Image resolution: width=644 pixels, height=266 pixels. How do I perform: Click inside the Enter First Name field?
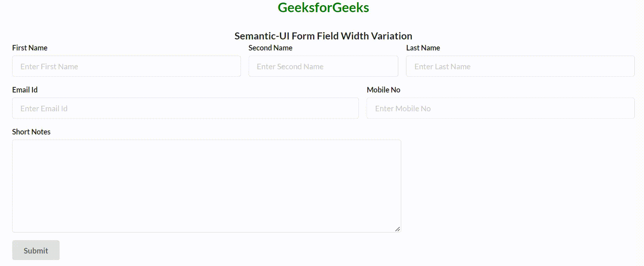point(126,66)
